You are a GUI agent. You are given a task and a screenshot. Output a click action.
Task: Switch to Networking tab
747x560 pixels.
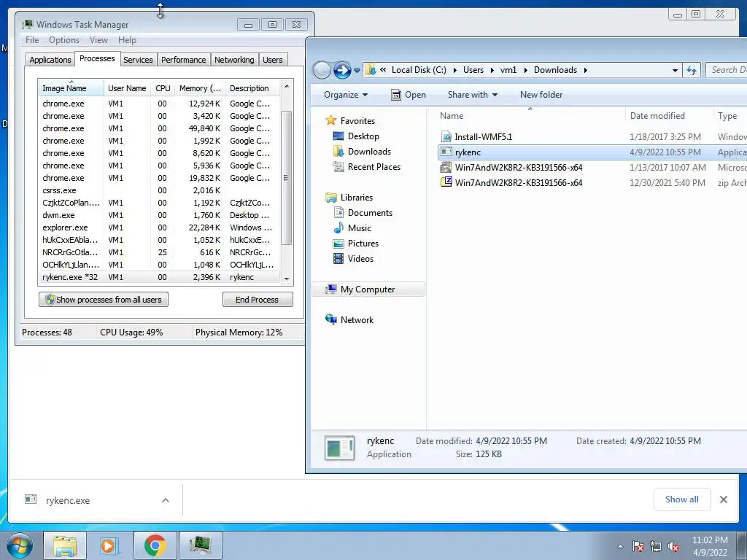click(234, 60)
